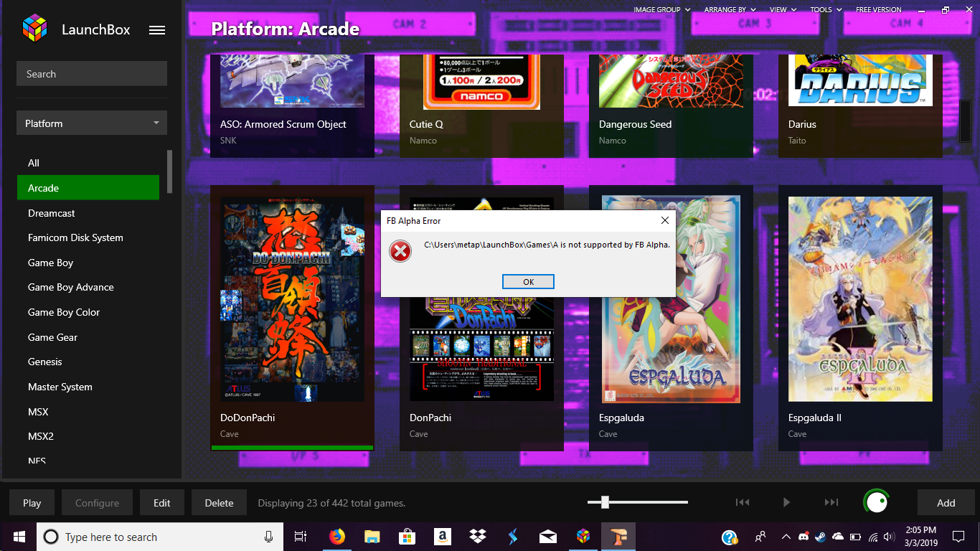This screenshot has height=551, width=980.
Task: Open Task View from taskbar
Action: tap(301, 537)
